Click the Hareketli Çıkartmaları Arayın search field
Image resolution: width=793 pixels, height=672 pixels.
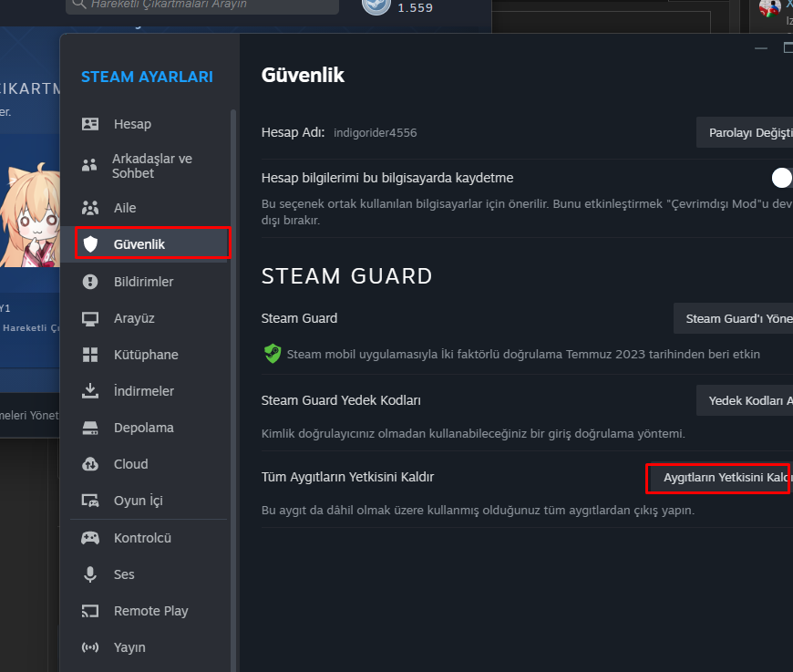tap(202, 5)
